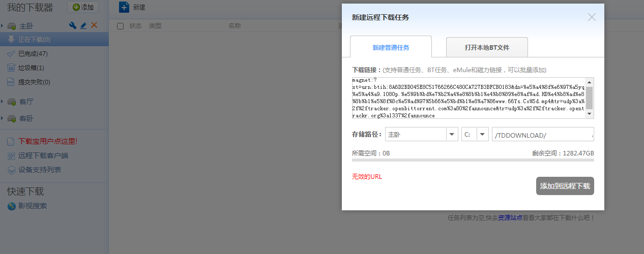Viewport: 644px width, 254px height.
Task: Click the pencil rename icon for 主卧
Action: coord(83,25)
